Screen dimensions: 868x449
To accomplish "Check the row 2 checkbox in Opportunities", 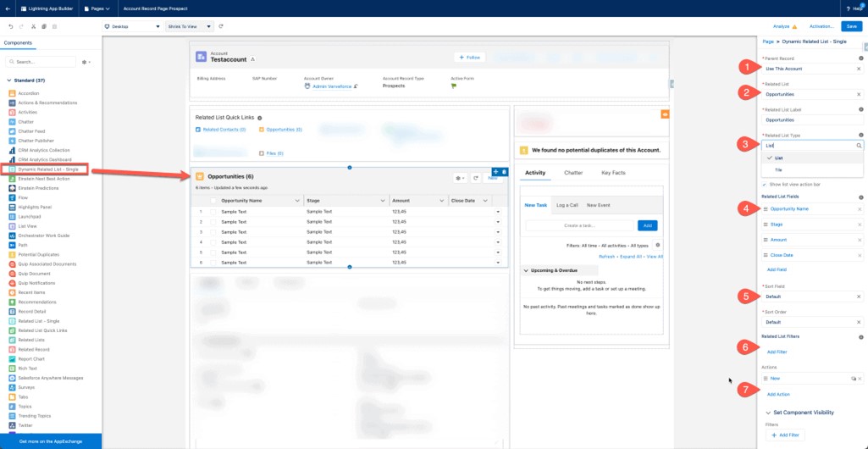I will [x=213, y=221].
